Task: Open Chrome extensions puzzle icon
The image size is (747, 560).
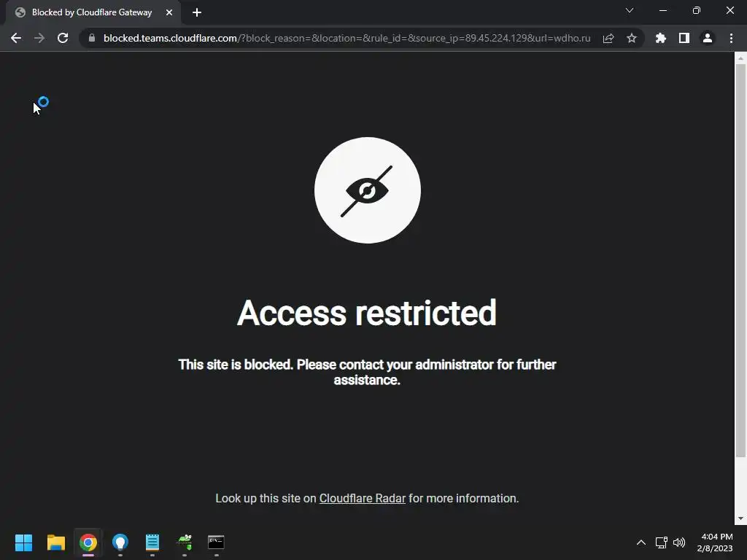Action: click(x=660, y=38)
